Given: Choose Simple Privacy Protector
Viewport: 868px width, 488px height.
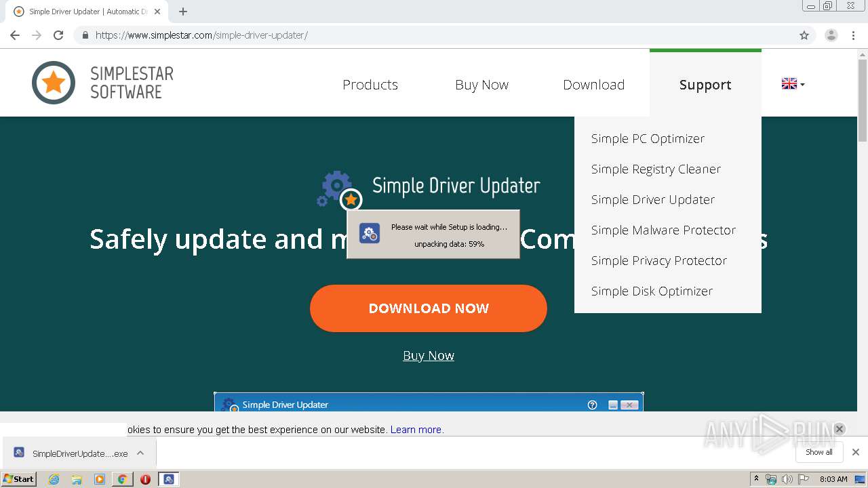Looking at the screenshot, I should pyautogui.click(x=659, y=260).
